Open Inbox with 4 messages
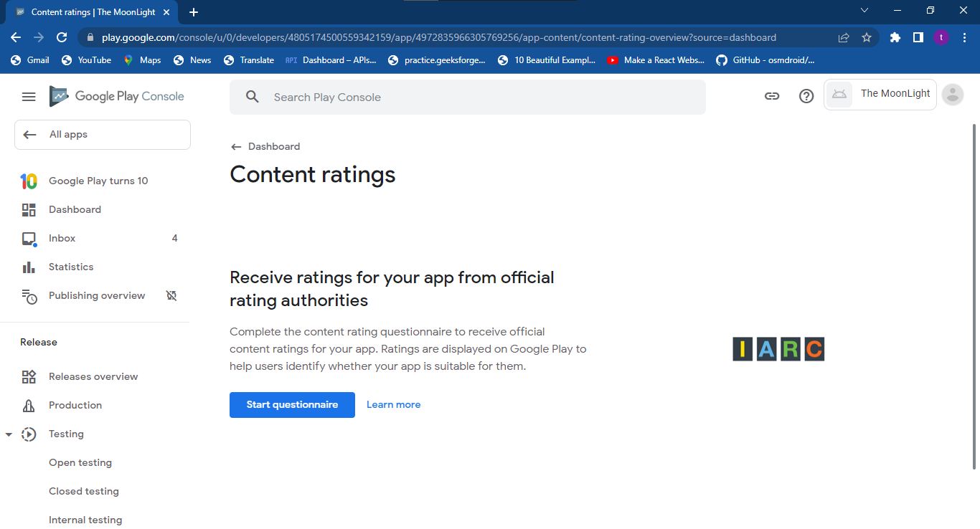The width and height of the screenshot is (980, 529). [95, 239]
